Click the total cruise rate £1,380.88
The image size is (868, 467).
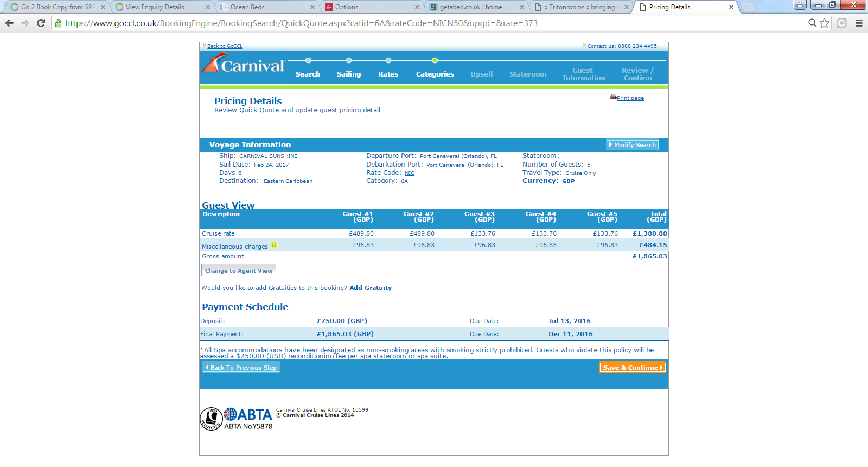click(650, 233)
